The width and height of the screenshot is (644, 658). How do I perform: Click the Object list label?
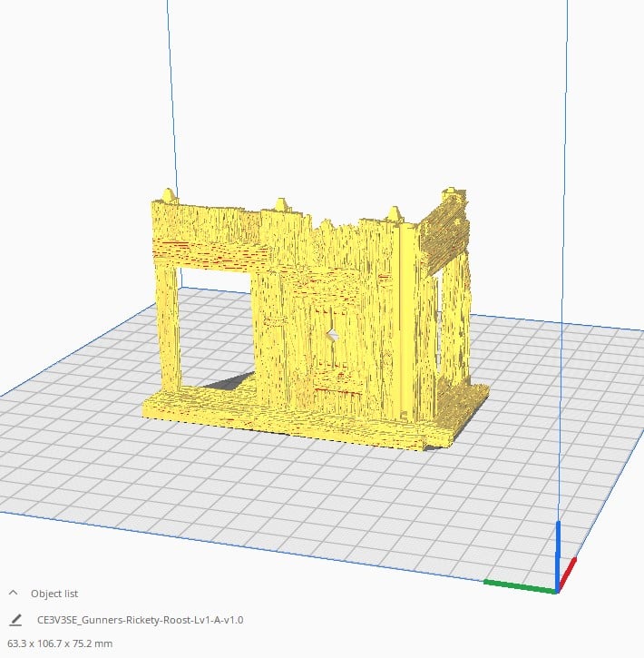(54, 594)
